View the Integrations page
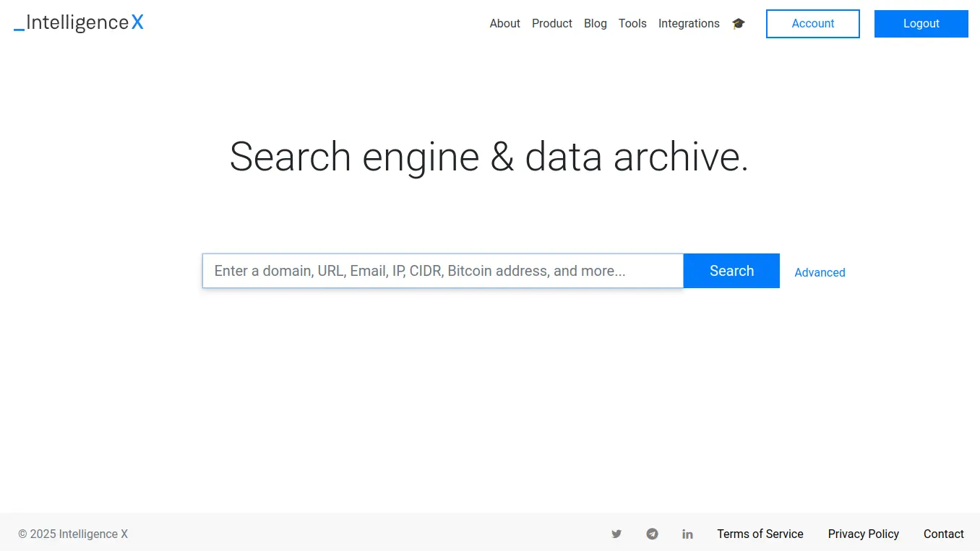Image resolution: width=980 pixels, height=551 pixels. click(688, 23)
